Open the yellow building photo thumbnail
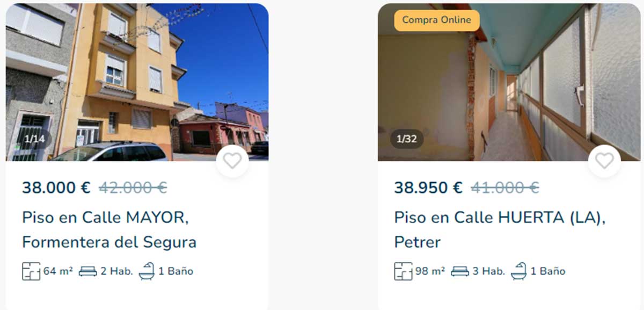Viewport: 644px width, 310px height. pyautogui.click(x=137, y=82)
